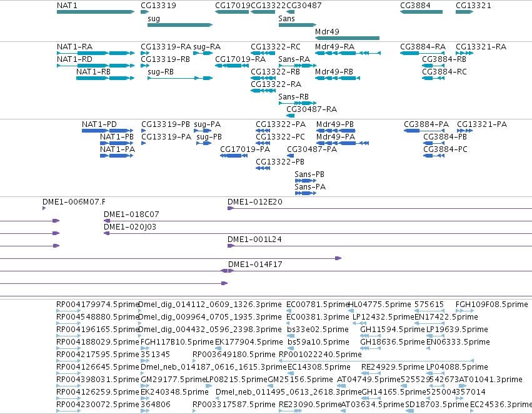
Task: Select the Mdr49-PA CDS glyph
Action: click(343, 143)
